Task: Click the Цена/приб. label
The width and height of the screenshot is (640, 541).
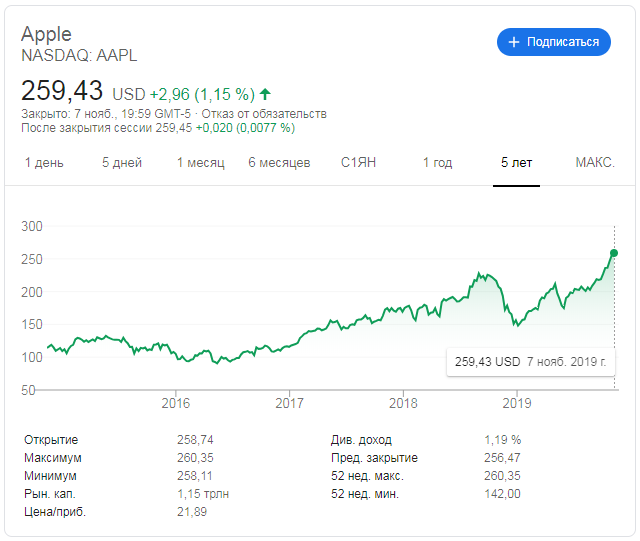Action: (55, 512)
